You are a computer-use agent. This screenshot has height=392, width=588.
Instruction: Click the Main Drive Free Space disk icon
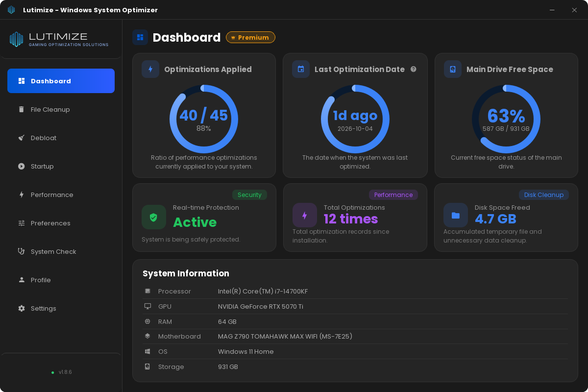(453, 69)
